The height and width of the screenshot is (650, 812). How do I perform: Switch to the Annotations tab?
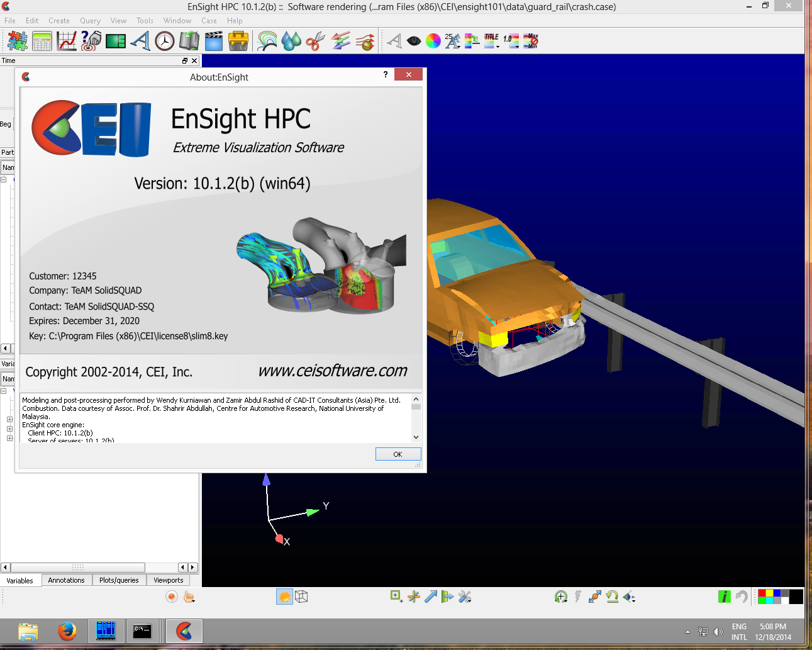(67, 580)
